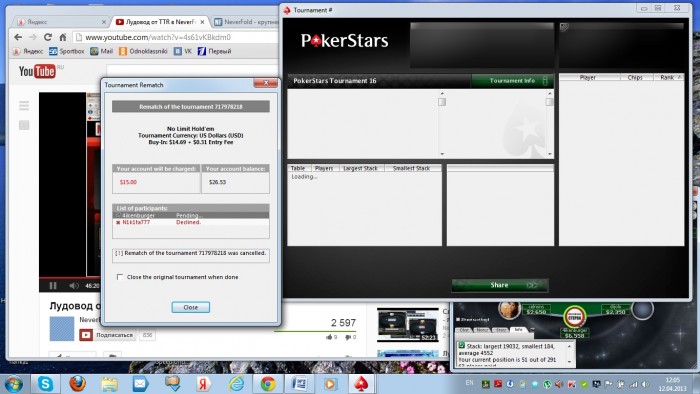
Task: Open the media player taskbar icon
Action: tap(330, 384)
